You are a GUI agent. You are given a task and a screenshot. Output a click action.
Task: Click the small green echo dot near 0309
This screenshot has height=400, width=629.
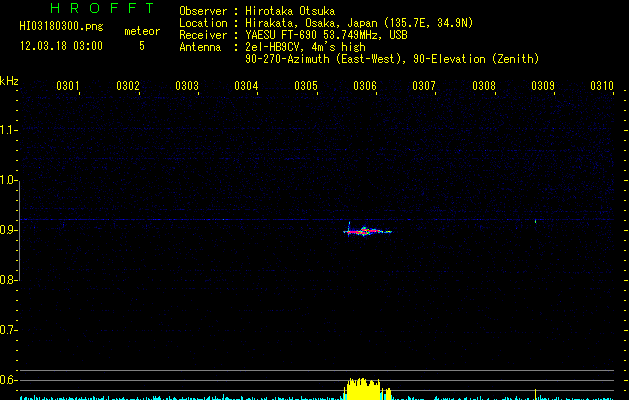[536, 221]
